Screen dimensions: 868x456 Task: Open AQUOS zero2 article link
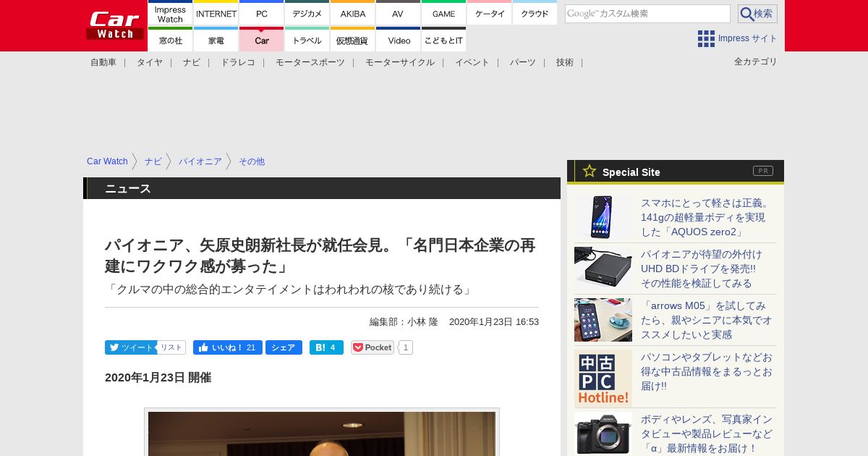click(706, 217)
